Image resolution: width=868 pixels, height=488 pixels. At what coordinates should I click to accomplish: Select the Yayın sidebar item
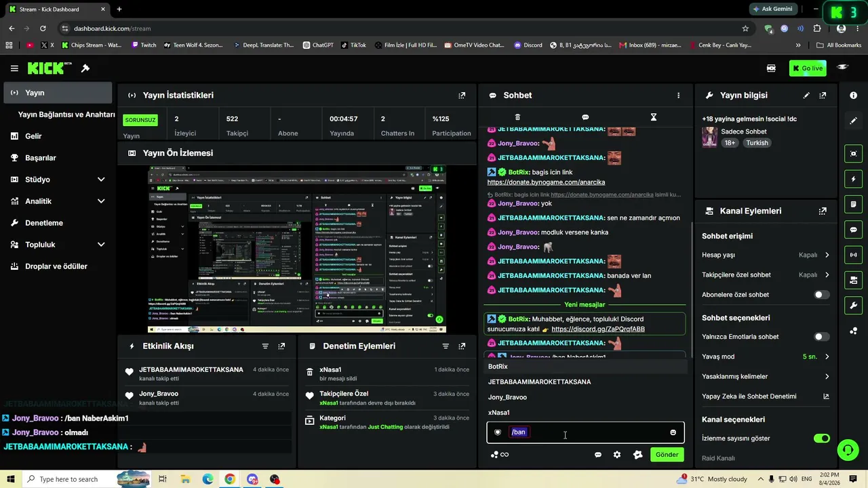pos(58,93)
